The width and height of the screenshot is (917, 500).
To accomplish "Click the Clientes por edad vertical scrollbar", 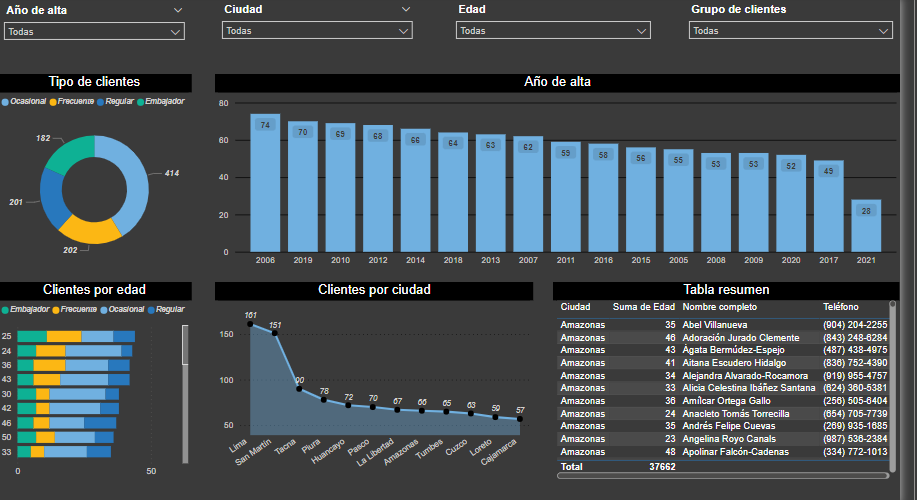I will coord(185,345).
